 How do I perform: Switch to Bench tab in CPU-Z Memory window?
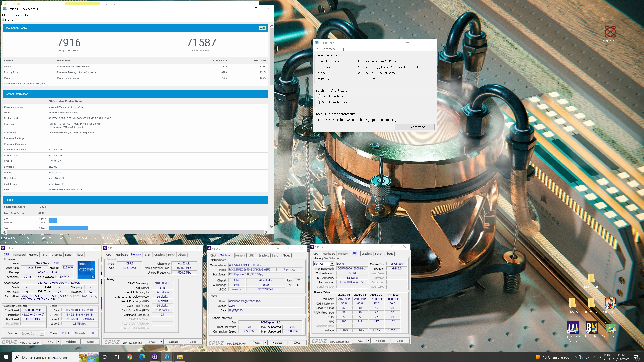click(x=171, y=255)
